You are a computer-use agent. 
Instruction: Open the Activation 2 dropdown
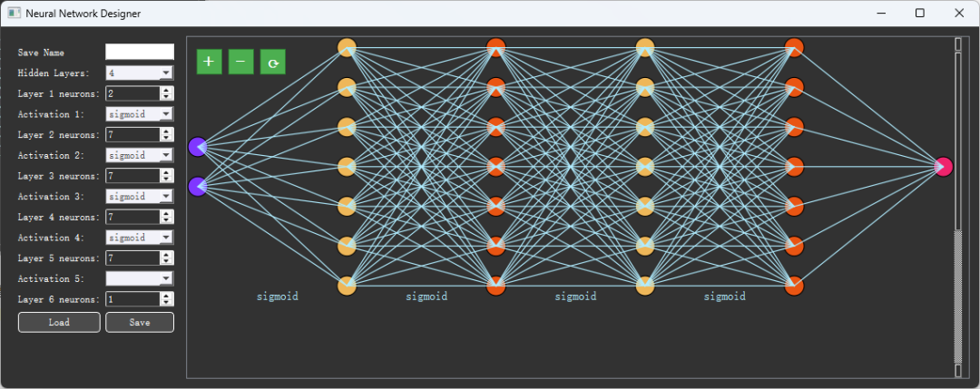(x=140, y=155)
